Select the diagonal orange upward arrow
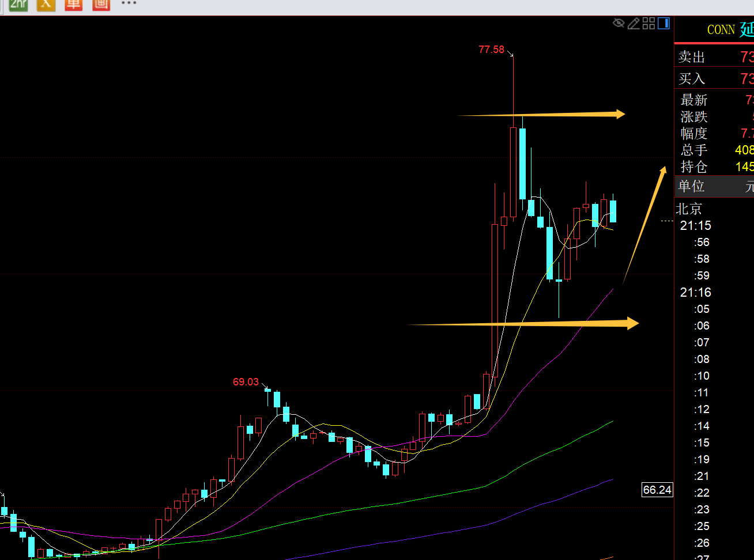754x560 pixels. coord(644,225)
